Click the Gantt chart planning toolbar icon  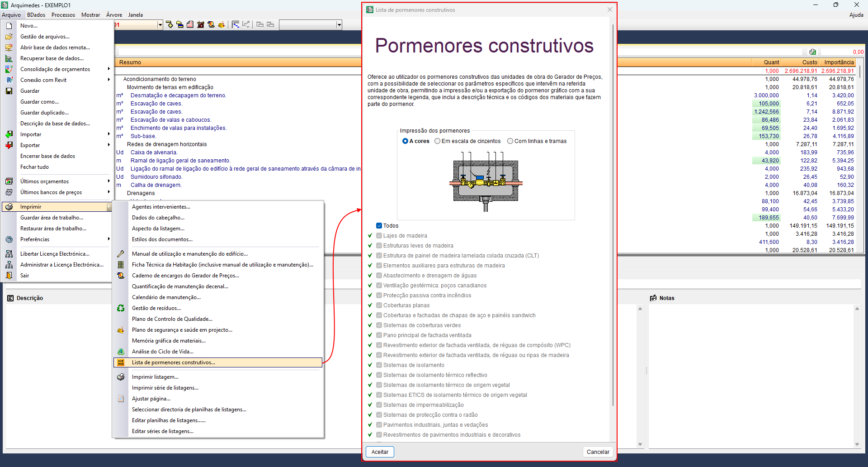point(236,24)
